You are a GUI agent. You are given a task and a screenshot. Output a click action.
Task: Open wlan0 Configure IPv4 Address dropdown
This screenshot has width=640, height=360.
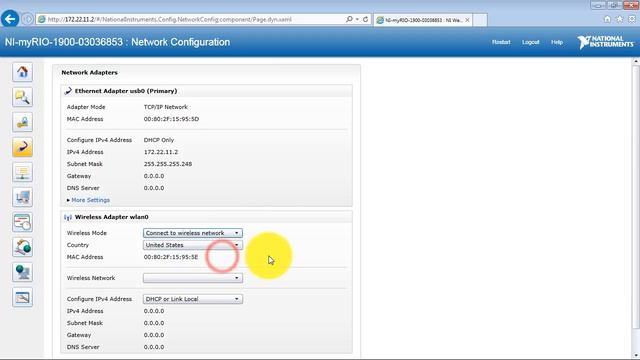193,299
